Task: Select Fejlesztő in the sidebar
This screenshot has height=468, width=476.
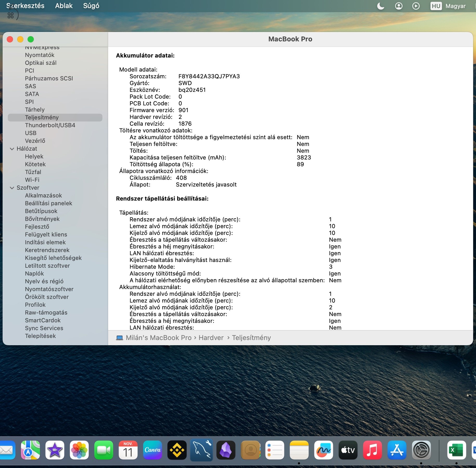Action: 37,227
